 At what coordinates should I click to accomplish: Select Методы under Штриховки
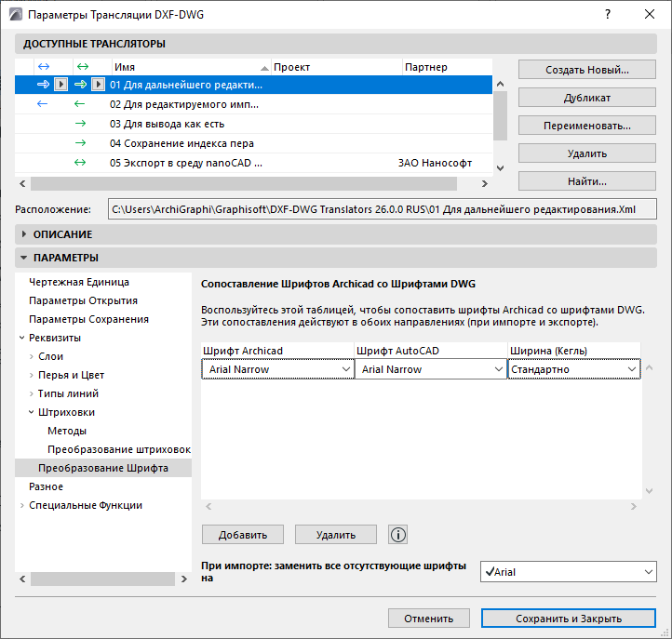pyautogui.click(x=67, y=431)
